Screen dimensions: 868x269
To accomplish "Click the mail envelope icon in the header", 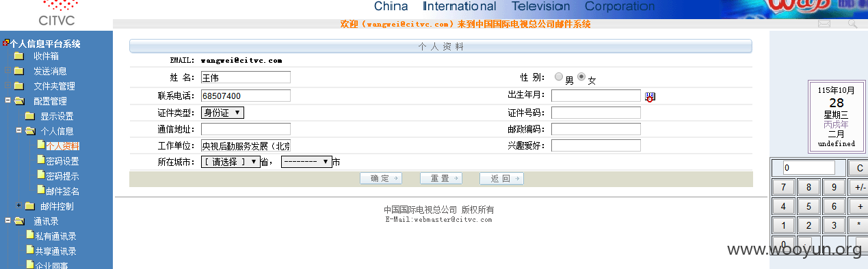I will pyautogui.click(x=824, y=23).
